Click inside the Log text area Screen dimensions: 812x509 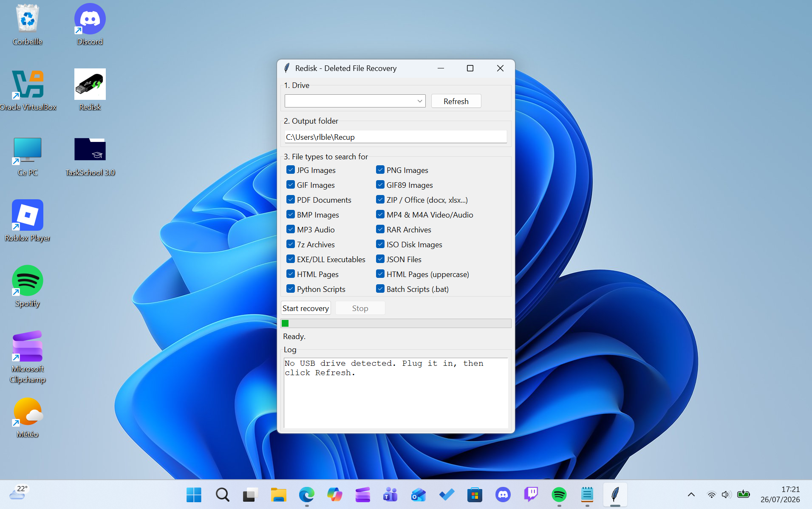396,393
